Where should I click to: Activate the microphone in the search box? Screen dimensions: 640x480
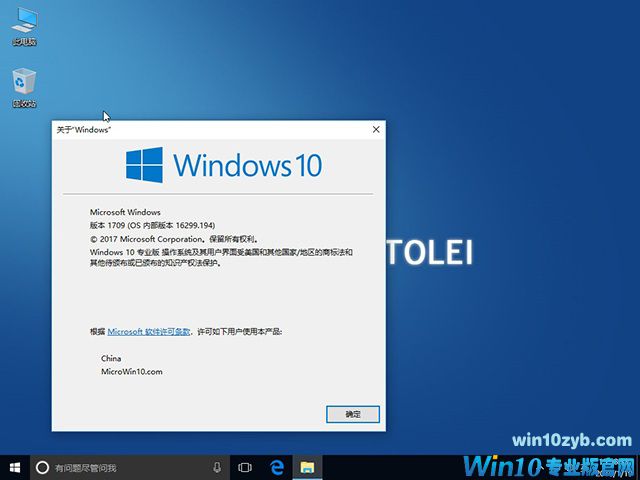coord(217,467)
